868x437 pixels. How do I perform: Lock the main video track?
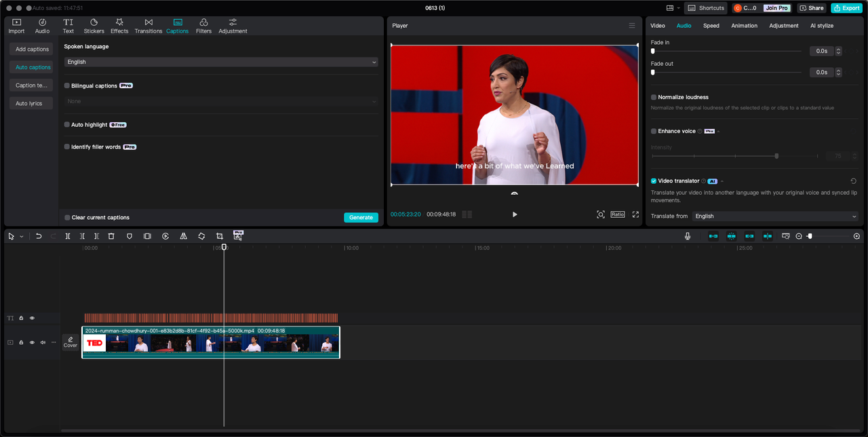click(21, 343)
